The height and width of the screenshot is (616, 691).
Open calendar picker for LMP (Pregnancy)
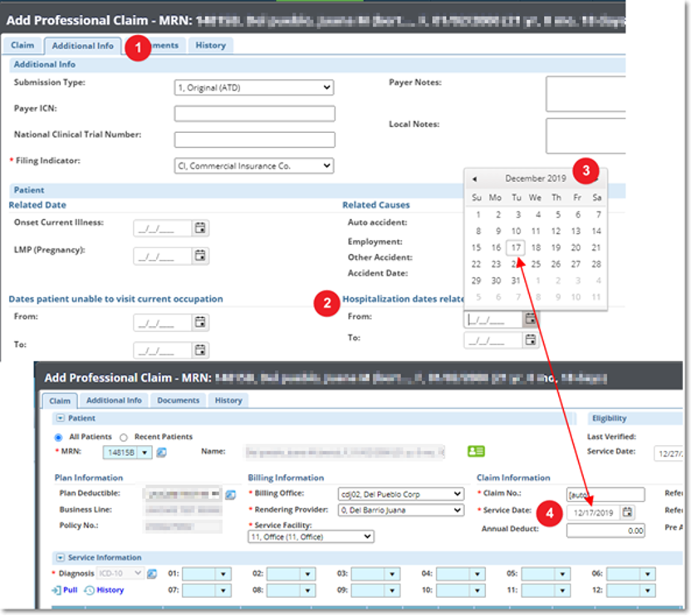point(200,256)
